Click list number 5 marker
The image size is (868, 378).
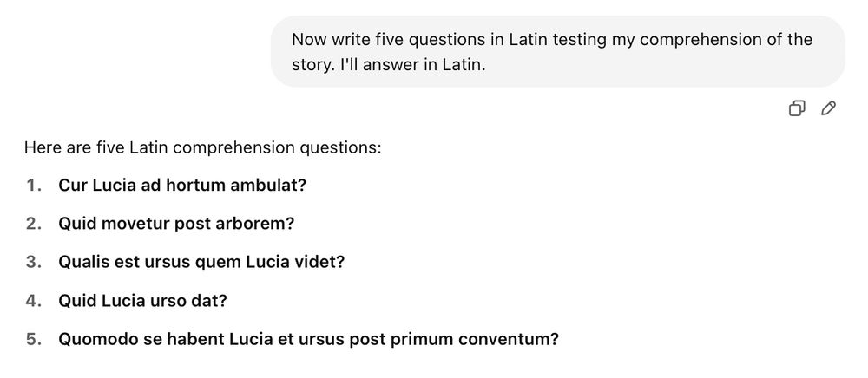pos(34,339)
